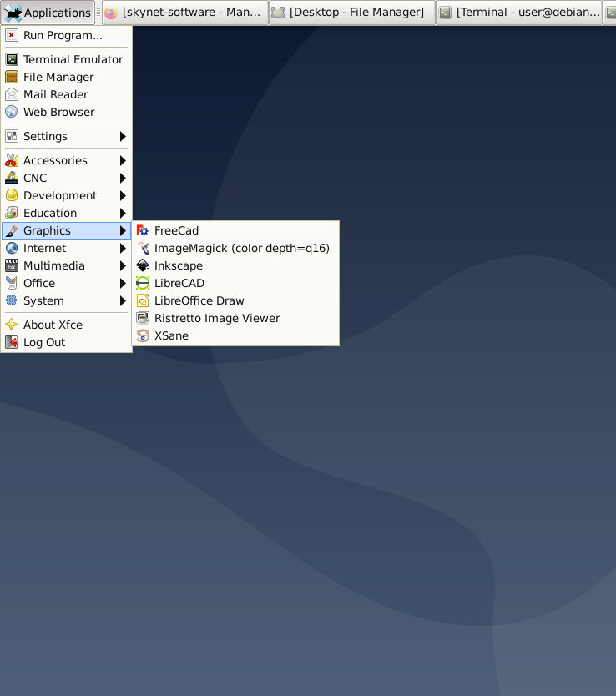The image size is (616, 696).
Task: Click the LibreOffice Draw icon
Action: pos(143,300)
